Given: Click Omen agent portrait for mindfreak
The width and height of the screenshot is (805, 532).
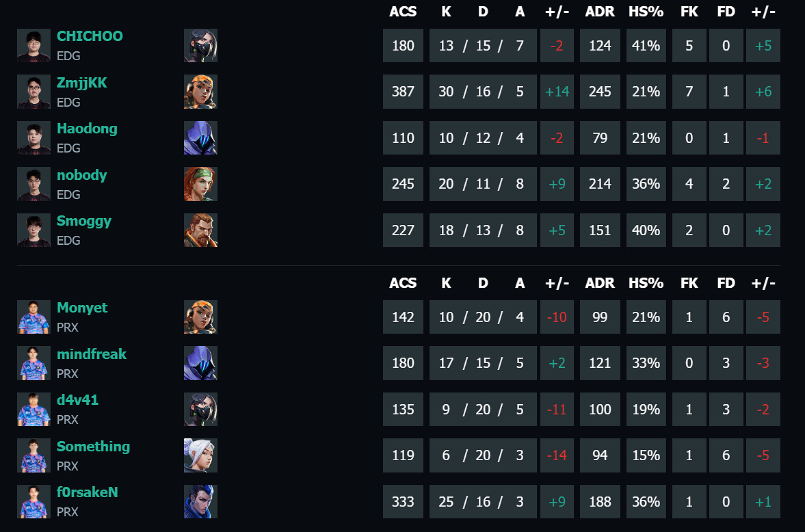Looking at the screenshot, I should [x=200, y=363].
